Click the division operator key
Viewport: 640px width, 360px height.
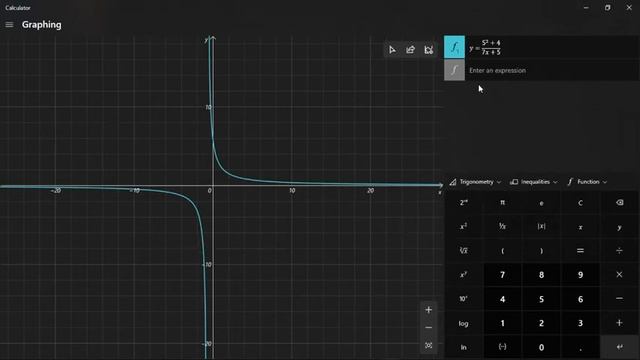(x=619, y=251)
